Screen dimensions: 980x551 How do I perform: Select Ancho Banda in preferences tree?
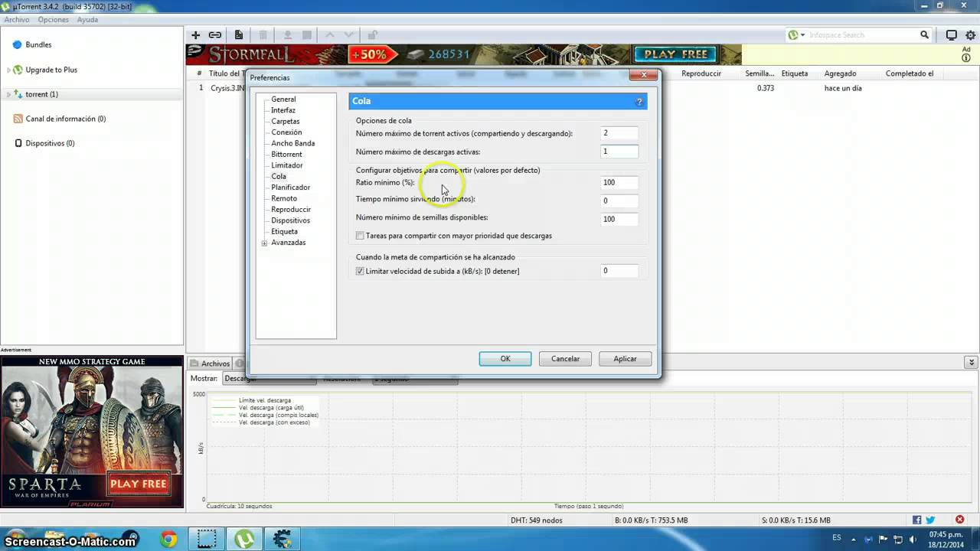[x=293, y=143]
